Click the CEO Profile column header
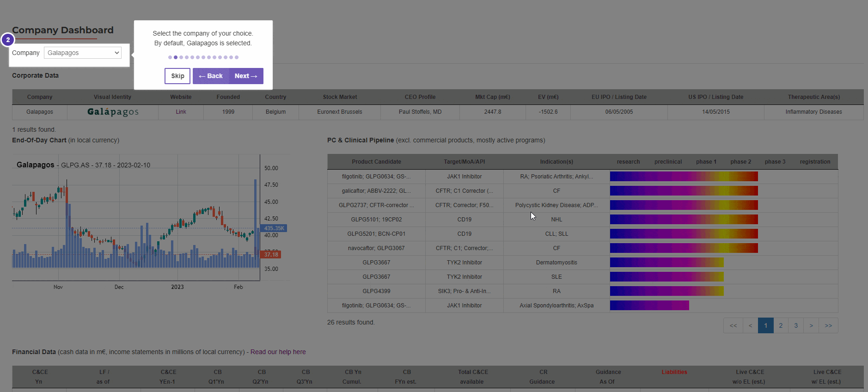The image size is (868, 392). pyautogui.click(x=420, y=97)
